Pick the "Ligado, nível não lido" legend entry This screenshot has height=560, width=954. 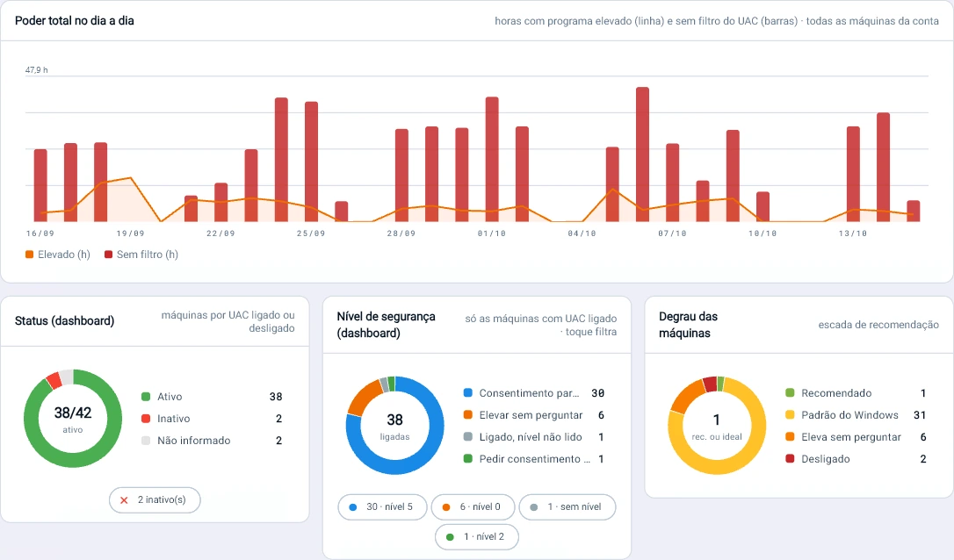534,436
